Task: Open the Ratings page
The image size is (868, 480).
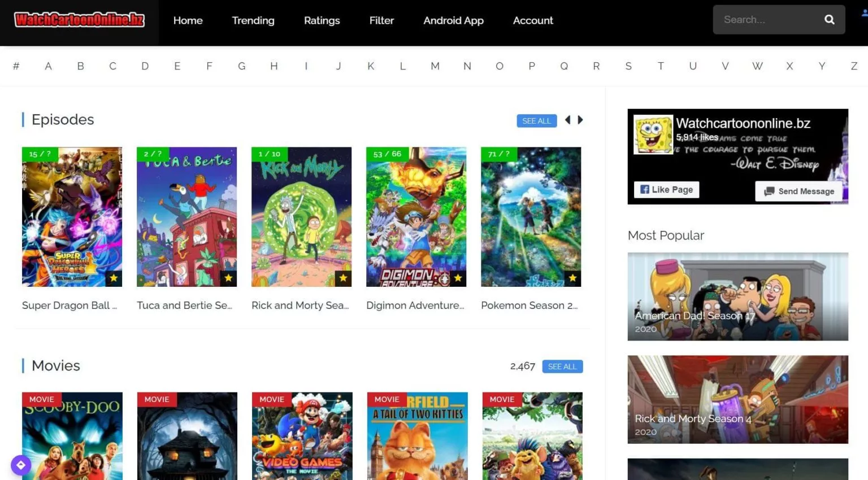Action: click(322, 20)
